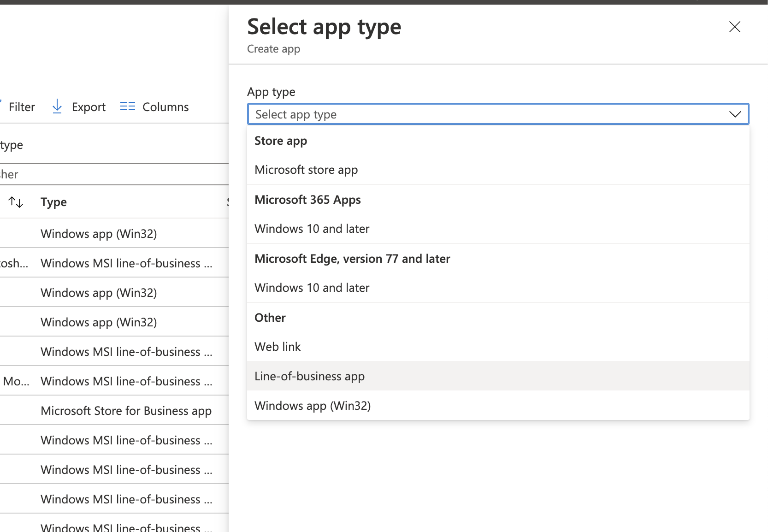Image resolution: width=768 pixels, height=532 pixels.
Task: Select the Windows MSI row beside "Mo..."
Action: [114, 381]
